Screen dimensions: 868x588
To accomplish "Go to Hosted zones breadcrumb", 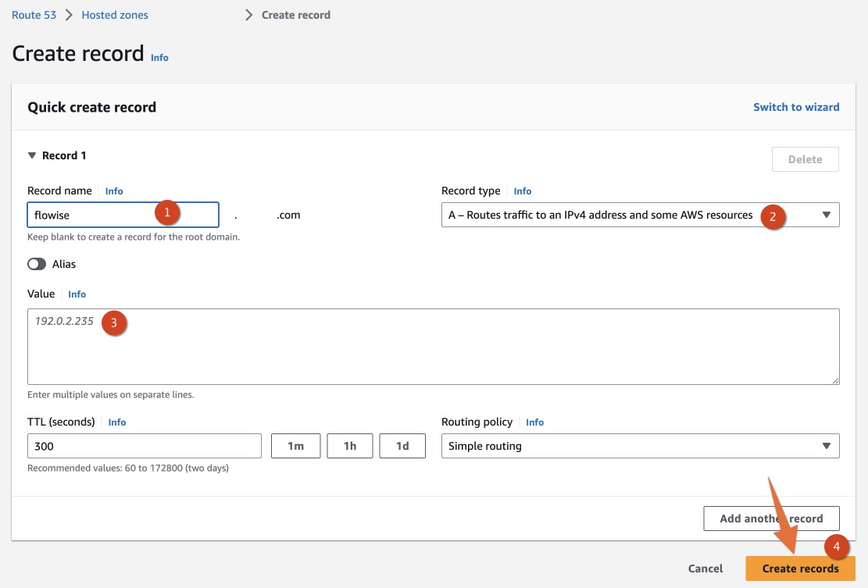I will point(115,15).
